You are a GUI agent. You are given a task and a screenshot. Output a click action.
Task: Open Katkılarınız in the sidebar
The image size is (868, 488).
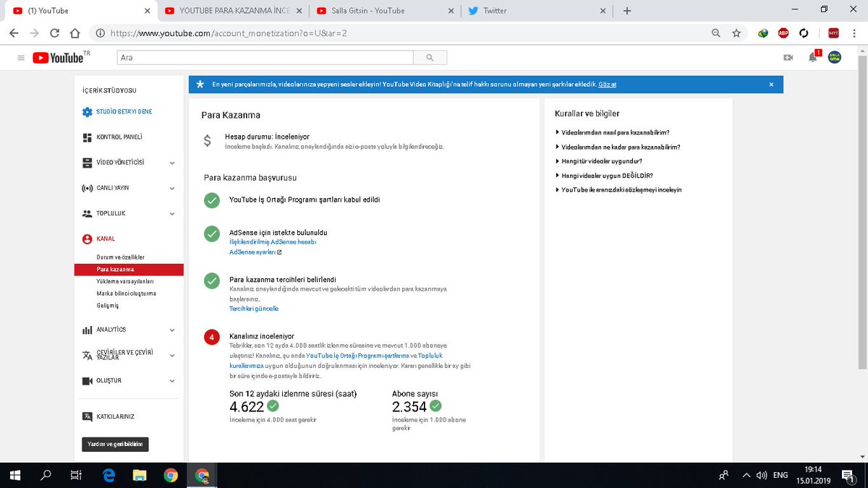pos(115,416)
